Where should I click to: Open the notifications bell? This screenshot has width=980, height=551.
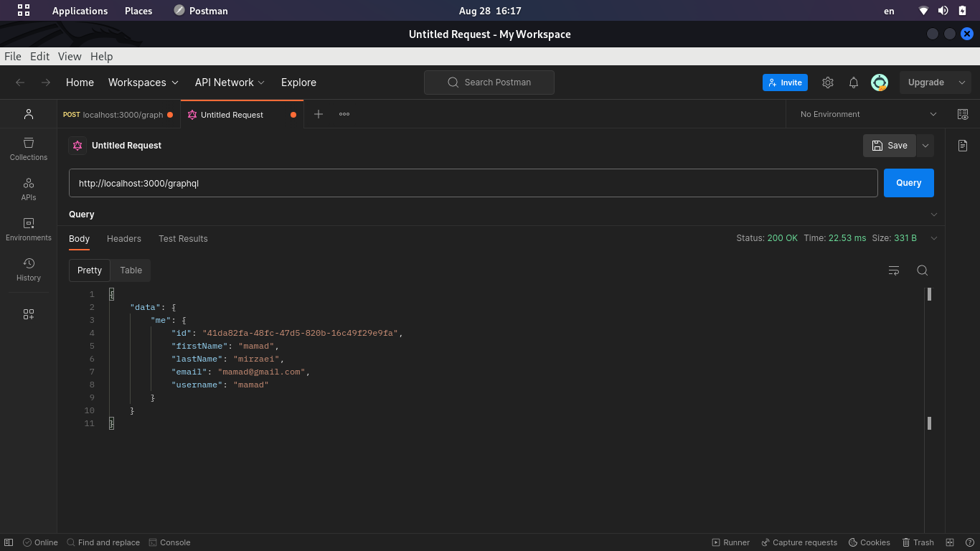854,83
